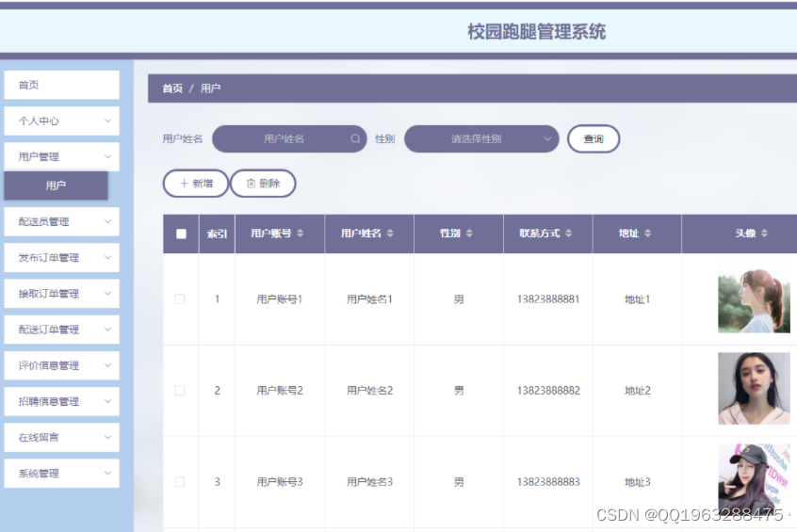This screenshot has height=532, width=797.
Task: Expand the 配送员管理 menu
Action: (x=62, y=221)
